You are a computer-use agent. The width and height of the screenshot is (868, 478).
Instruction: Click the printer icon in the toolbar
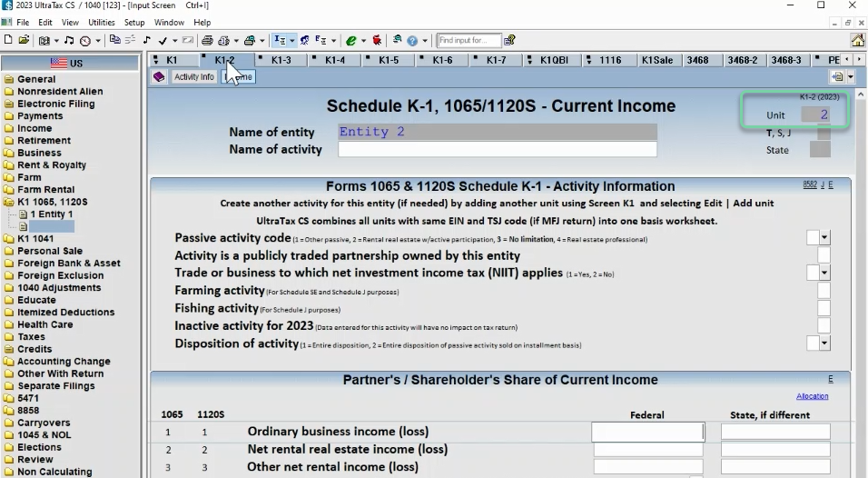207,41
